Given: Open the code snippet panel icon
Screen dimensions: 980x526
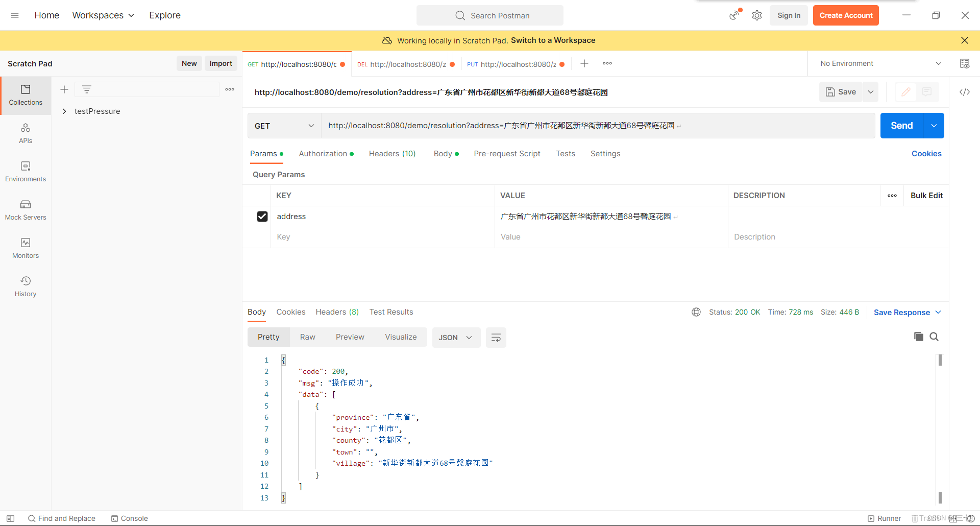Looking at the screenshot, I should [x=964, y=92].
